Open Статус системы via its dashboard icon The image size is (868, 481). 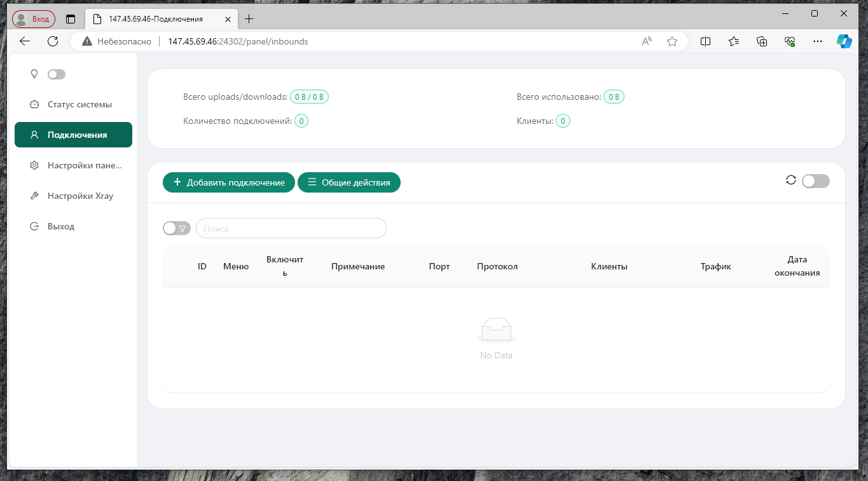[x=34, y=104]
